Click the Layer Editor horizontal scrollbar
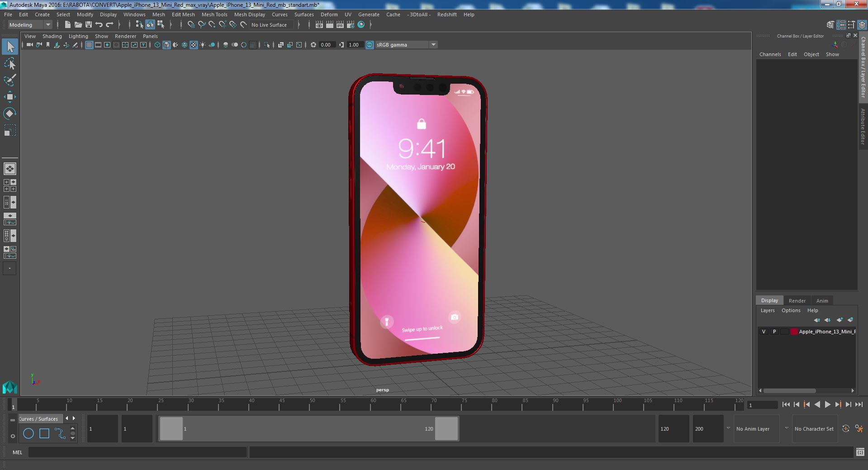868x470 pixels. (790, 390)
